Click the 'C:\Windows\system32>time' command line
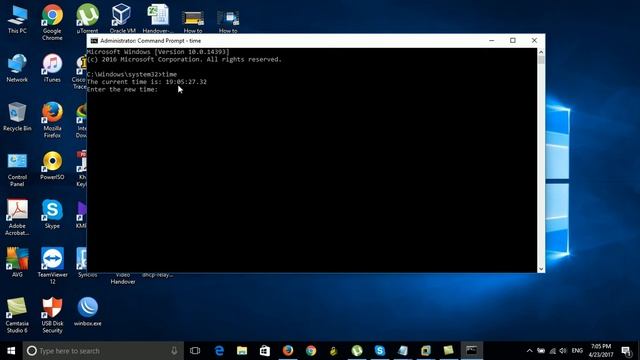The height and width of the screenshot is (360, 640). click(x=132, y=74)
